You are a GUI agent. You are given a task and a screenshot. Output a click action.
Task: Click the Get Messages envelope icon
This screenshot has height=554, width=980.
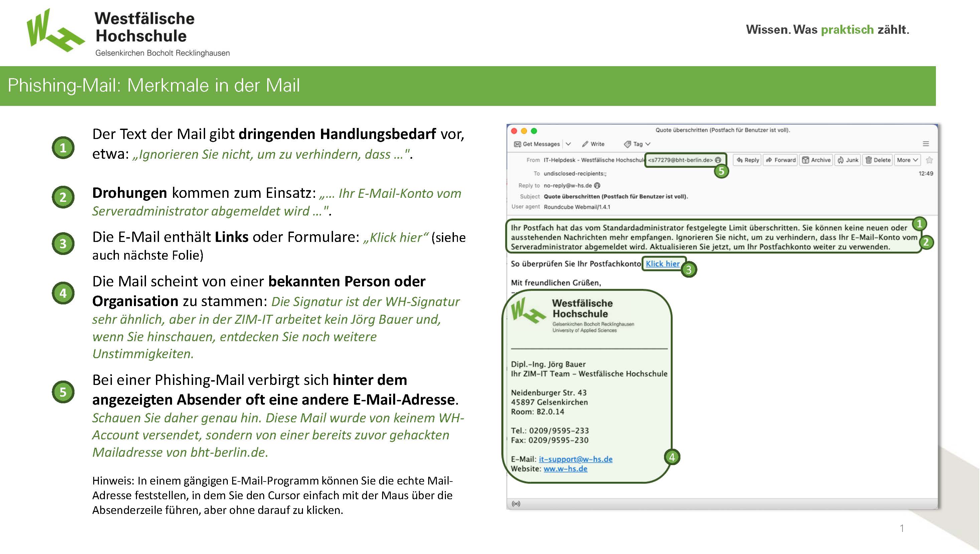coord(517,144)
